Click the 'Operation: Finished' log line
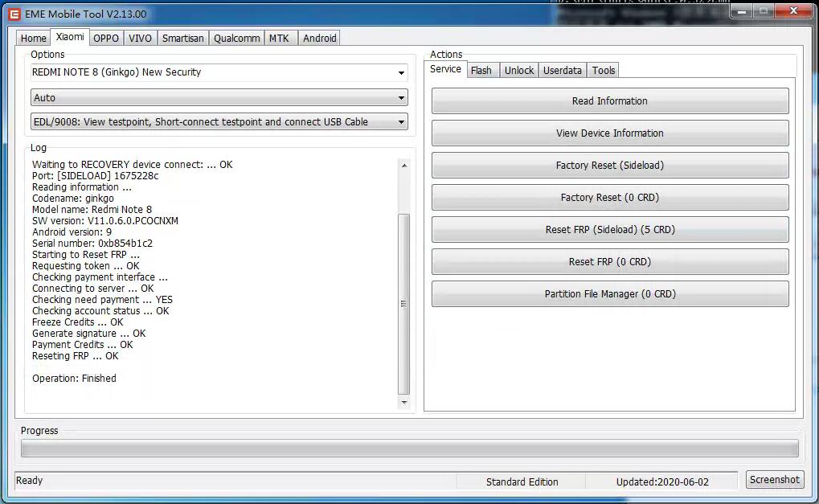Image resolution: width=819 pixels, height=504 pixels. [74, 378]
